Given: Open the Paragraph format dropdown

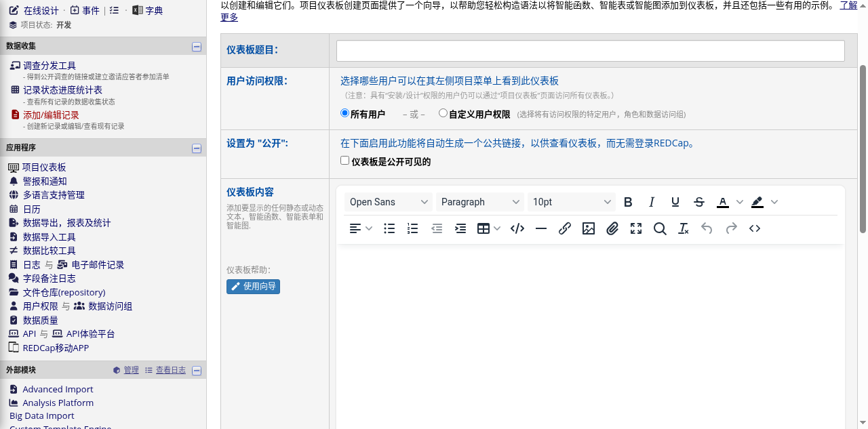Looking at the screenshot, I should (480, 202).
